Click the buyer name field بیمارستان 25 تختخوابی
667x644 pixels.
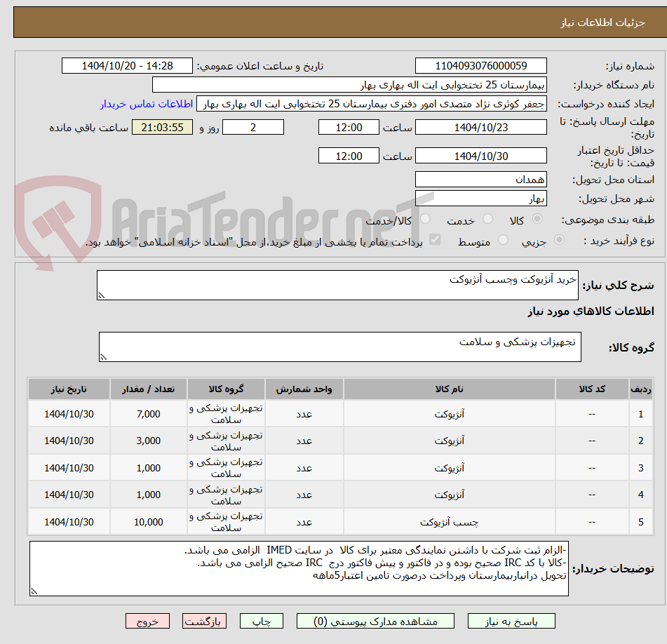point(349,85)
